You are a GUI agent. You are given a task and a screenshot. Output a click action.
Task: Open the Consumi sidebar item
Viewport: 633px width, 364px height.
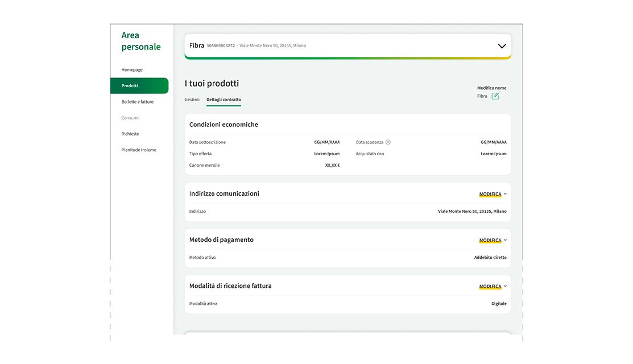coord(130,118)
